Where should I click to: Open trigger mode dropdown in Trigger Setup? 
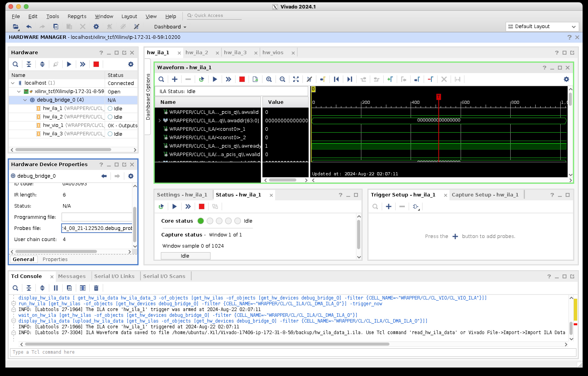tap(416, 207)
